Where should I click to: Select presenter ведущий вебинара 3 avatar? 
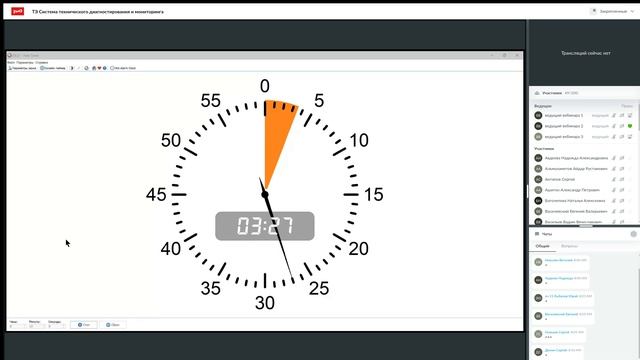pos(538,137)
